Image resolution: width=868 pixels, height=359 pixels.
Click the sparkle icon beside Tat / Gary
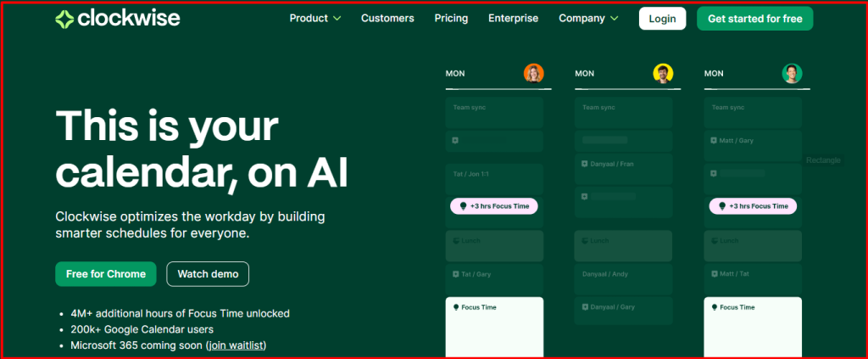[x=455, y=274]
